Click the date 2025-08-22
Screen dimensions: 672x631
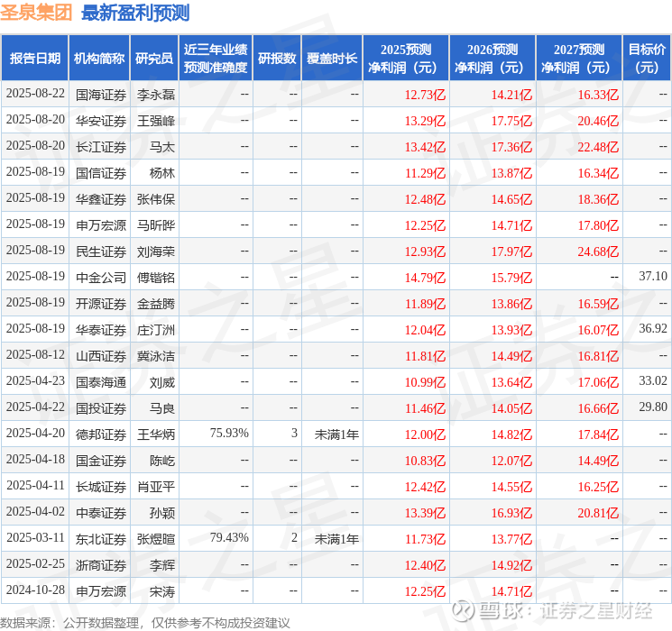click(35, 94)
